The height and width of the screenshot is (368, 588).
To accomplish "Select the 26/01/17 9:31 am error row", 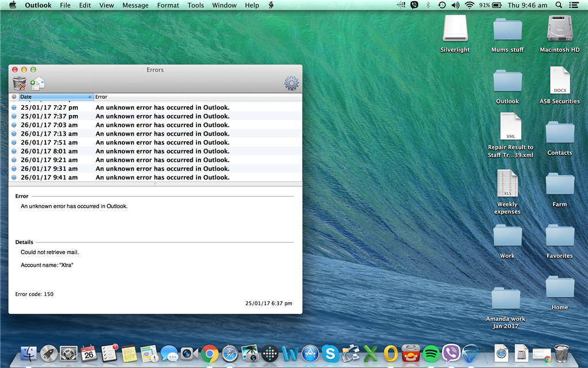I will pyautogui.click(x=155, y=168).
